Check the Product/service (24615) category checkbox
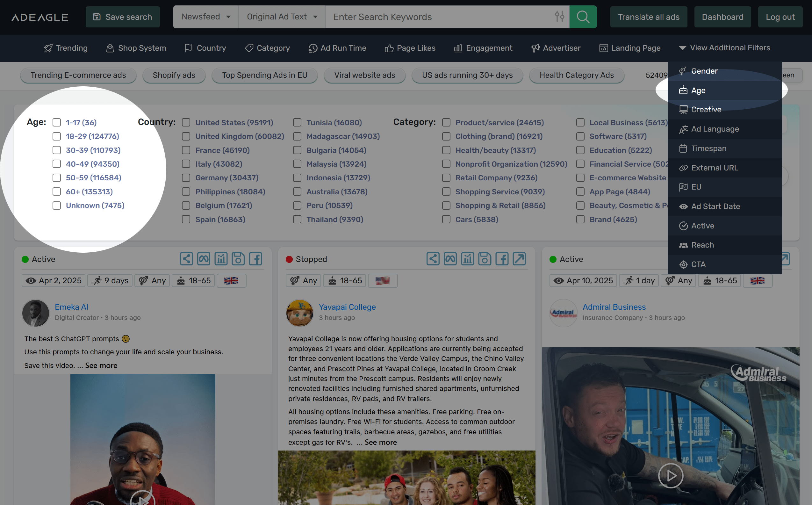The width and height of the screenshot is (812, 505). [x=446, y=123]
